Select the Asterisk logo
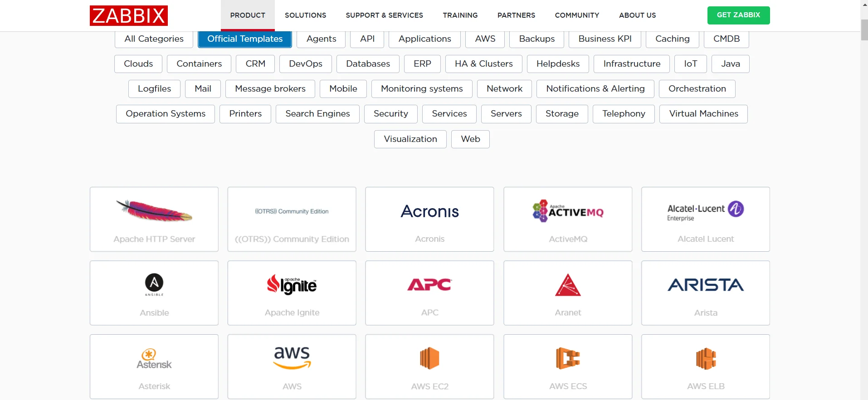868x400 pixels. click(x=154, y=359)
